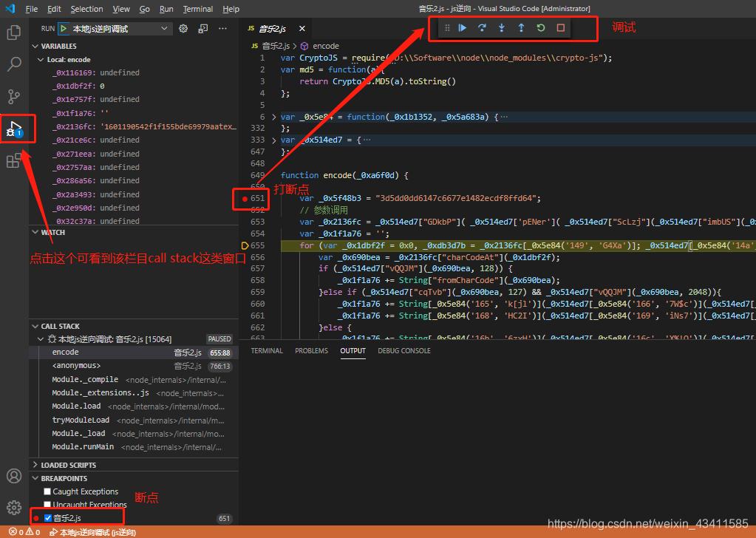Expand folded code at line 333

point(274,140)
